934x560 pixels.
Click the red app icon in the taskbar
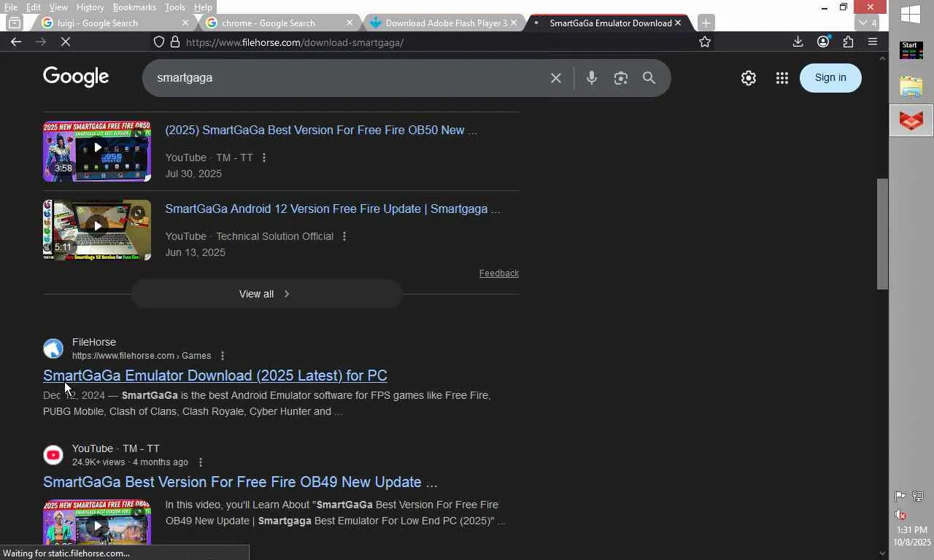pyautogui.click(x=911, y=120)
